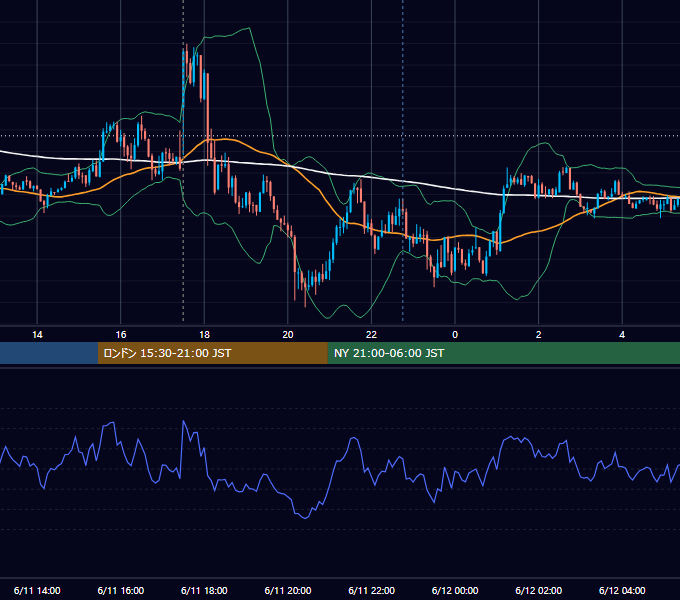680x600 pixels.
Task: Click the hour label 20 on price chart axis
Action: [288, 335]
